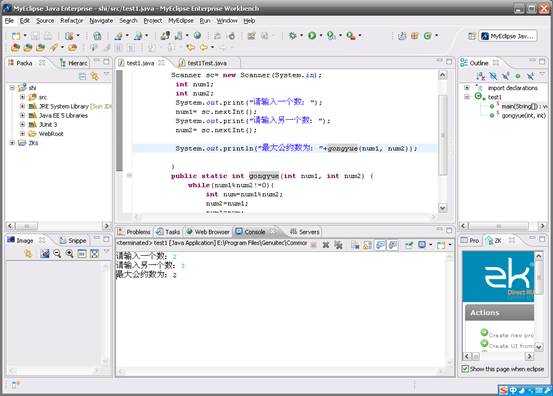Open the Source menu
The width and height of the screenshot is (553, 396).
(x=45, y=21)
